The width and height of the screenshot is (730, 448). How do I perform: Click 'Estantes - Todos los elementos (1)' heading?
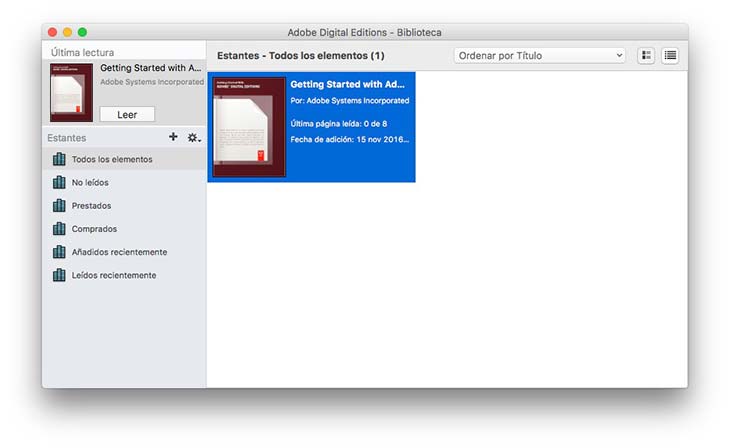click(301, 55)
